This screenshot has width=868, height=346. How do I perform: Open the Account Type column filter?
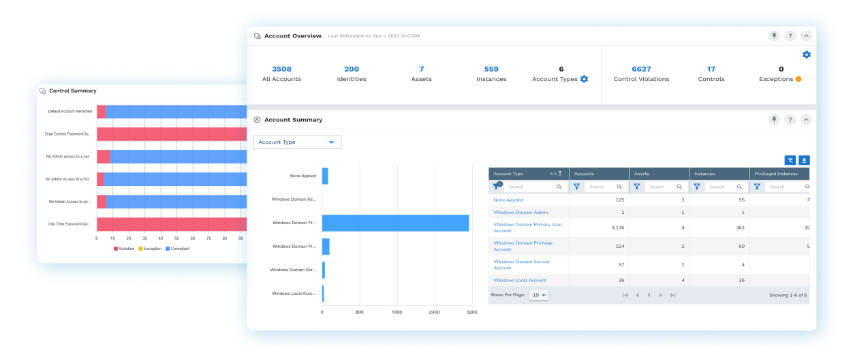point(497,186)
